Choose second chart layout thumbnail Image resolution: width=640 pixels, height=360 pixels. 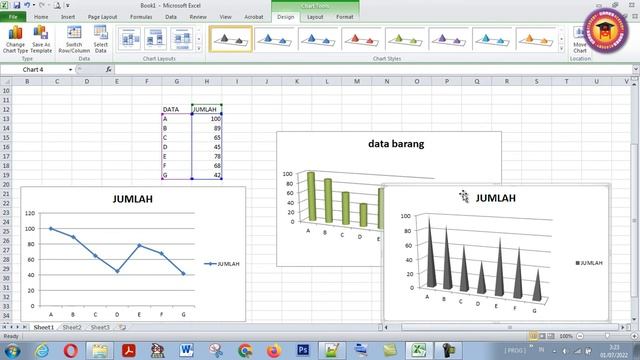click(x=155, y=39)
